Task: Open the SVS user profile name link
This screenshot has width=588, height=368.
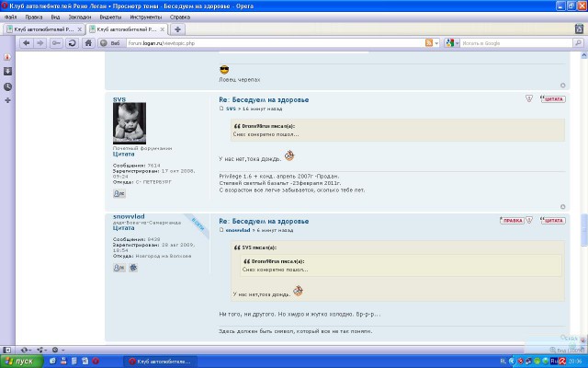Action: (119, 99)
